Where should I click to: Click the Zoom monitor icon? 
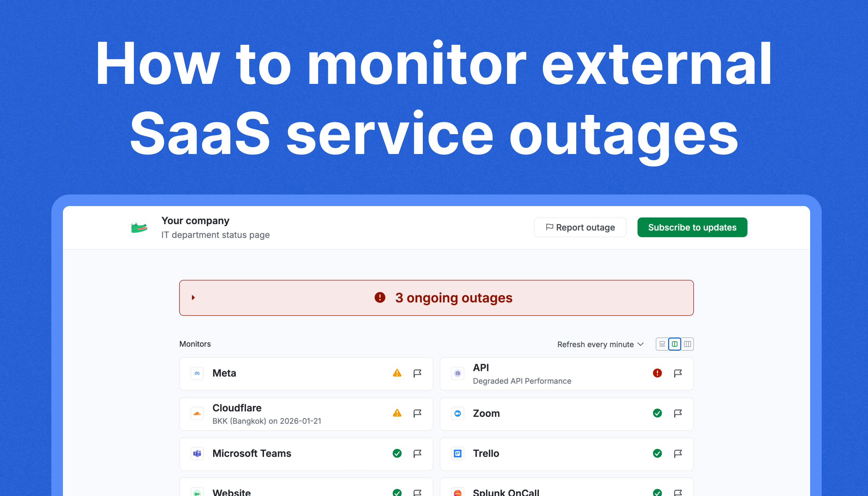tap(458, 414)
